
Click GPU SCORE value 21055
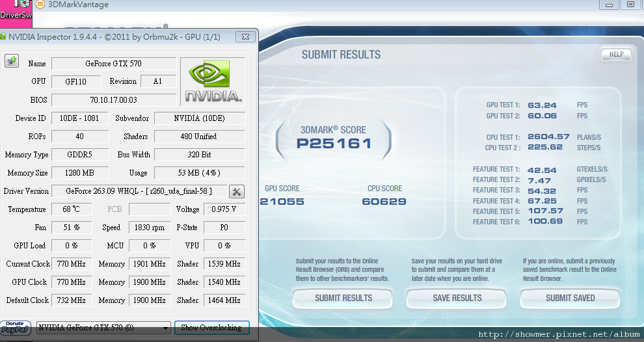tap(282, 202)
